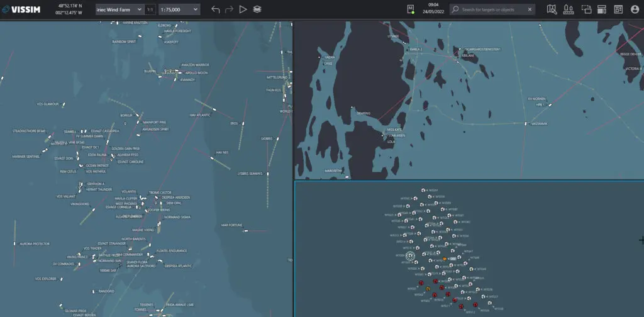Open the user account profile icon

pos(634,9)
